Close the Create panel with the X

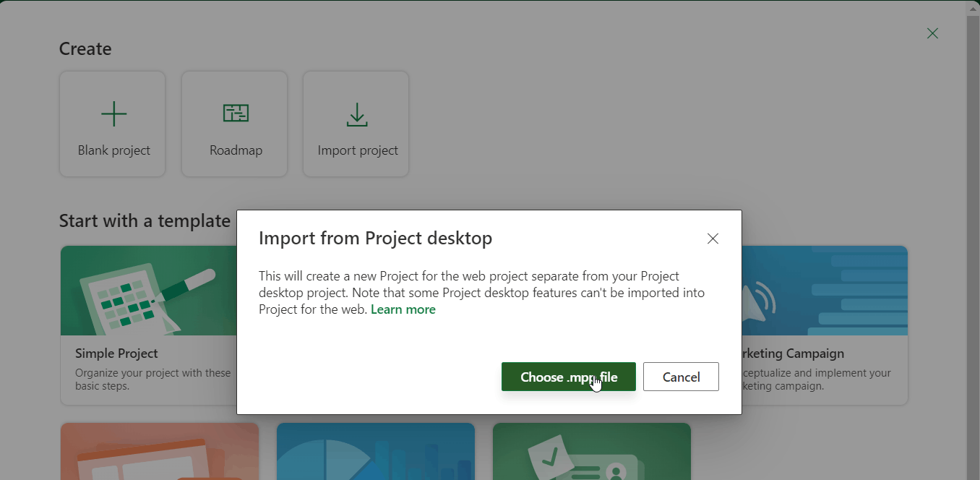pyautogui.click(x=932, y=33)
